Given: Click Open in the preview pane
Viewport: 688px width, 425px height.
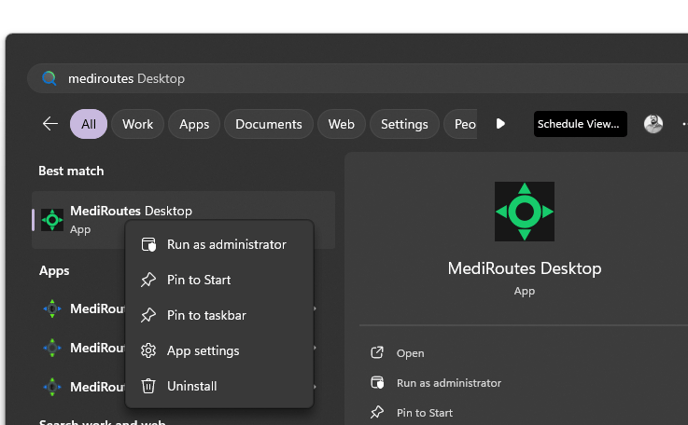Looking at the screenshot, I should 410,354.
